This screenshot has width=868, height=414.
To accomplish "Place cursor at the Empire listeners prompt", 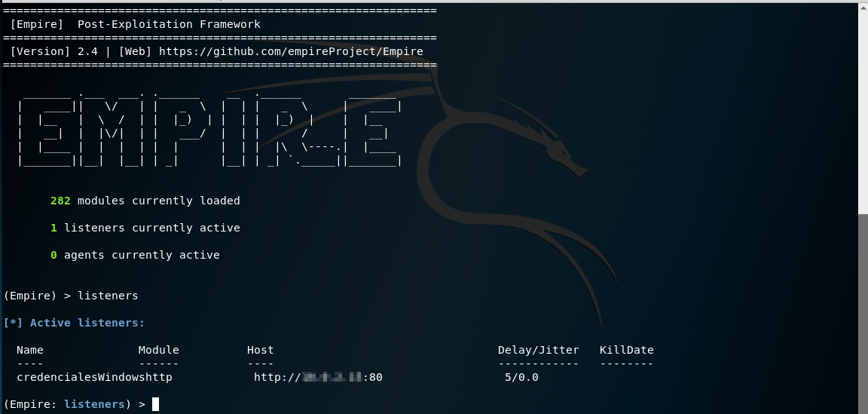I will click(x=156, y=404).
